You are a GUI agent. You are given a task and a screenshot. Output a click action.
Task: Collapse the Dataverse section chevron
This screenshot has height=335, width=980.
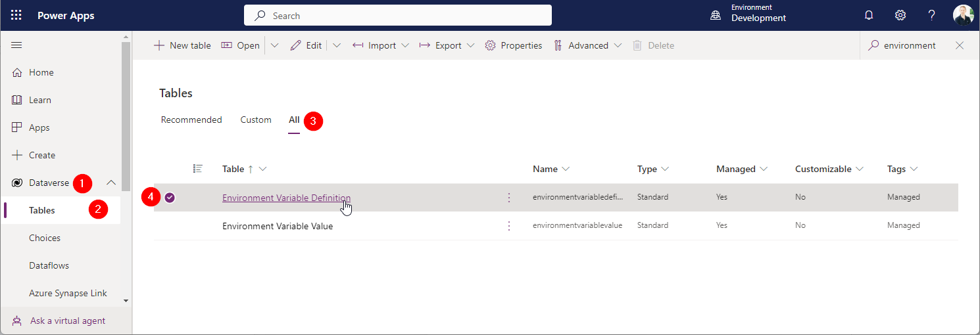[x=111, y=183]
